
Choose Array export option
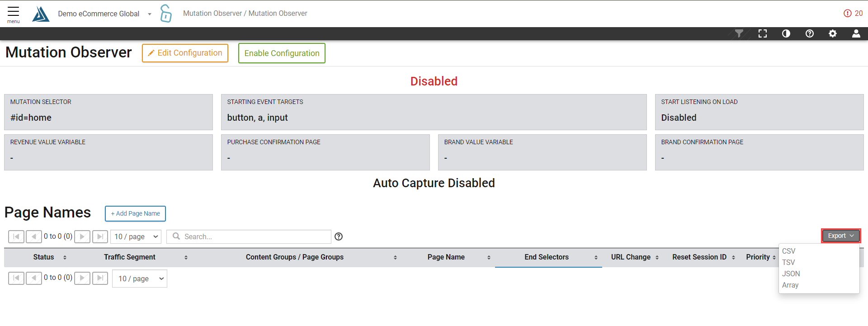tap(790, 285)
